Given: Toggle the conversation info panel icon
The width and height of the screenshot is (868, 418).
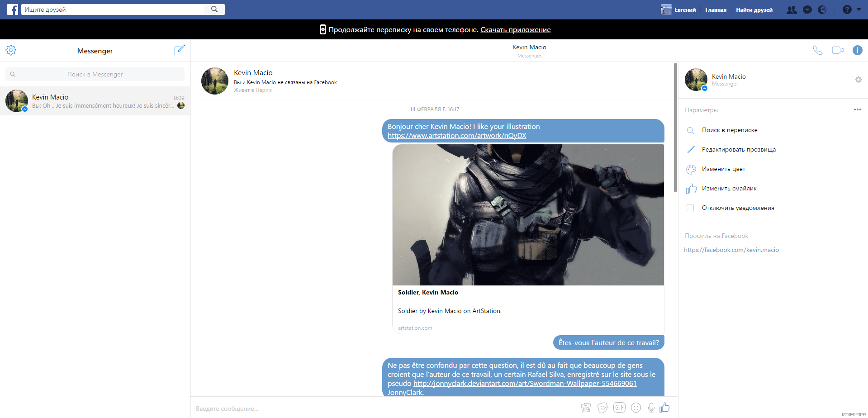Looking at the screenshot, I should pos(858,50).
